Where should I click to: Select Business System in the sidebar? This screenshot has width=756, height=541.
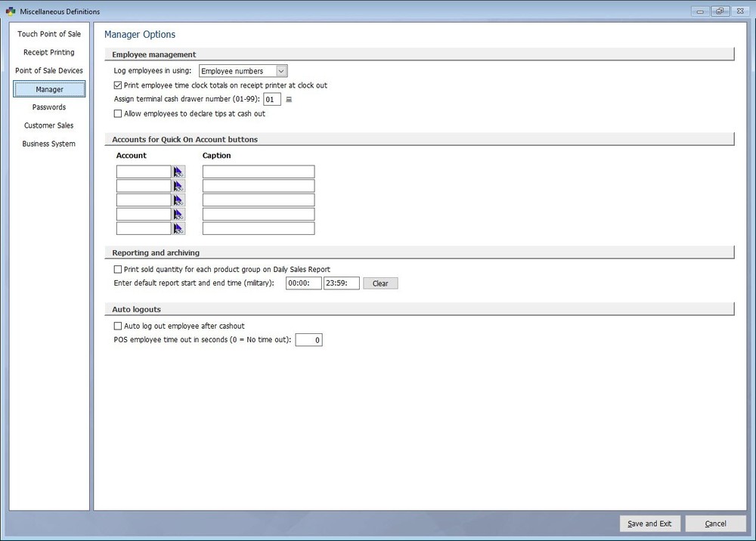pyautogui.click(x=49, y=144)
